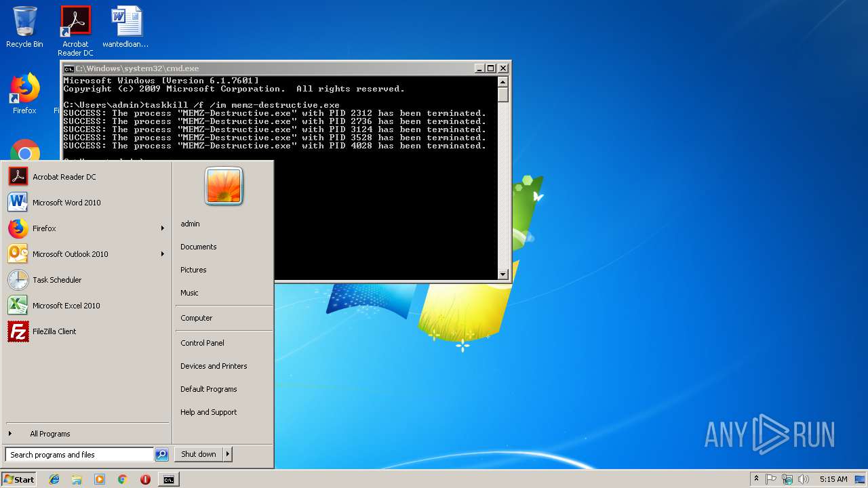Close the cmd.exe window

click(503, 68)
